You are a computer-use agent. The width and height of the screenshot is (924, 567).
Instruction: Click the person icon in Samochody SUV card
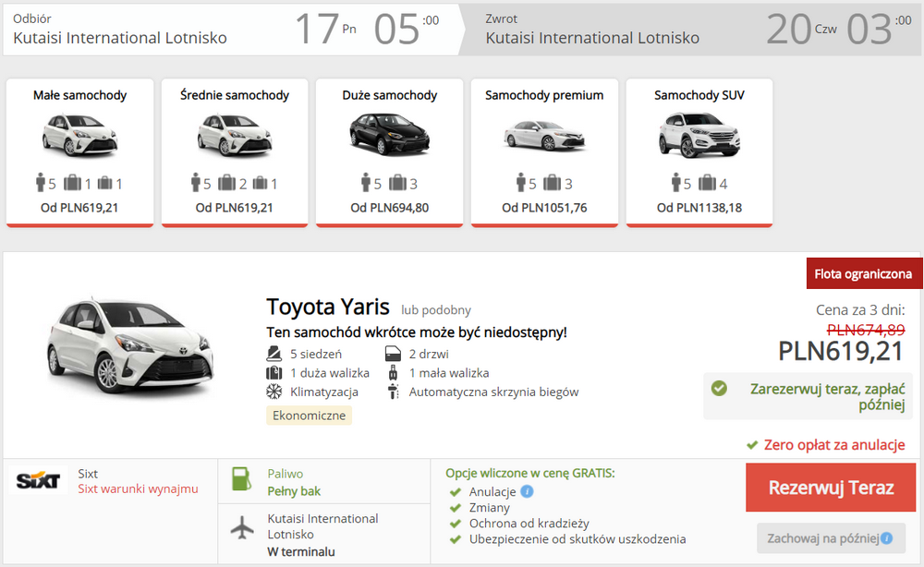(676, 183)
